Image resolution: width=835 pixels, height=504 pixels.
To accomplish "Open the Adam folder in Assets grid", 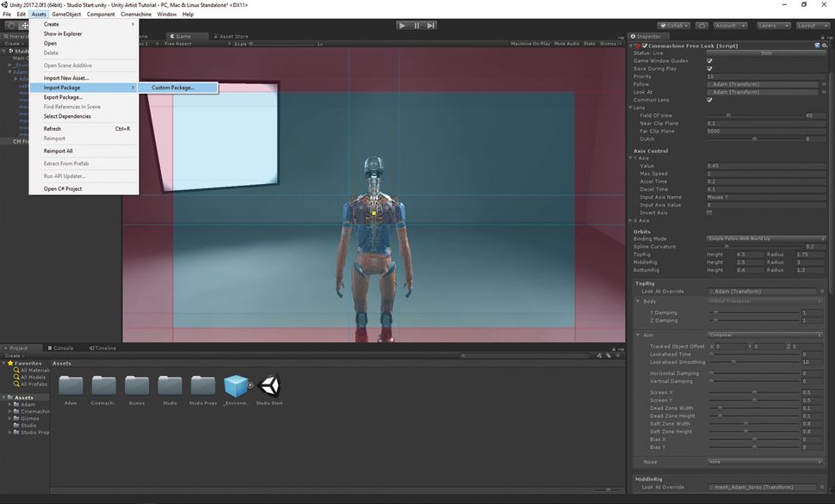I will point(71,385).
